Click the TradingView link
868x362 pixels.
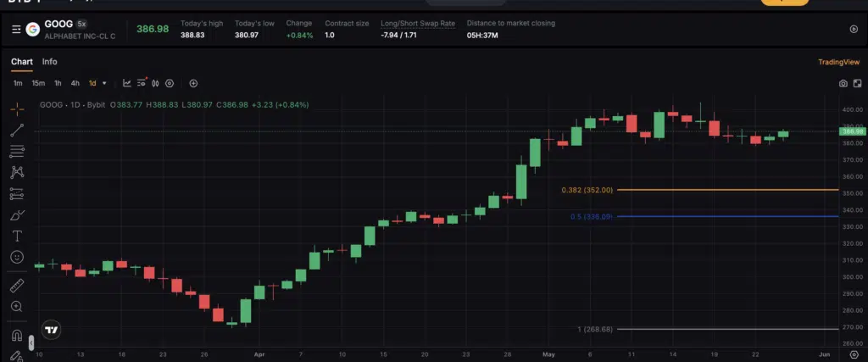pos(838,62)
